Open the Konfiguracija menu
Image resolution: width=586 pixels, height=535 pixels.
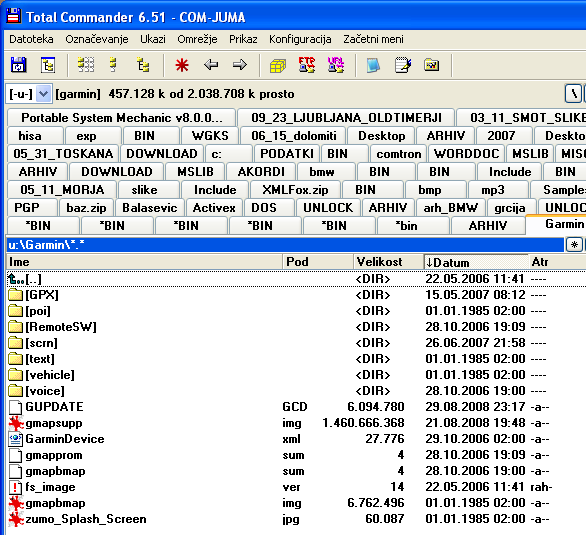300,39
